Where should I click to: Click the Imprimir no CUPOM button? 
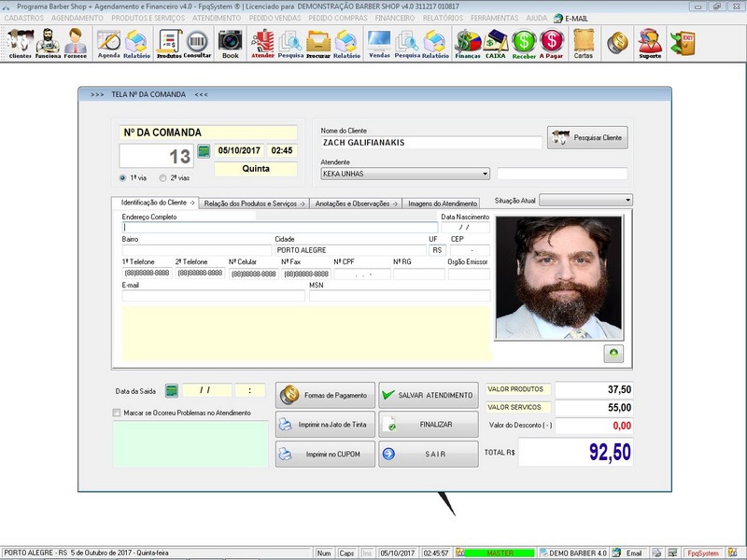point(325,455)
